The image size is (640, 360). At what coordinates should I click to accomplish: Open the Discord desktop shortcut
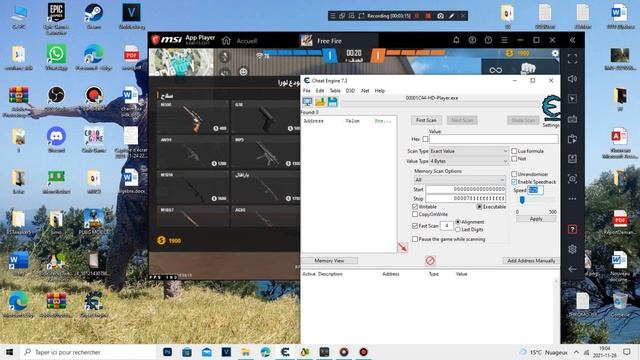click(x=56, y=139)
